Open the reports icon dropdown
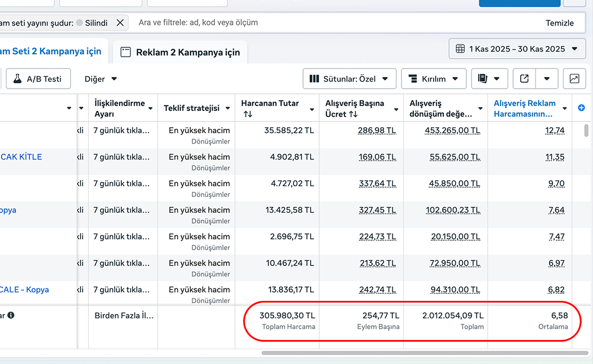This screenshot has width=593, height=364. coord(490,79)
